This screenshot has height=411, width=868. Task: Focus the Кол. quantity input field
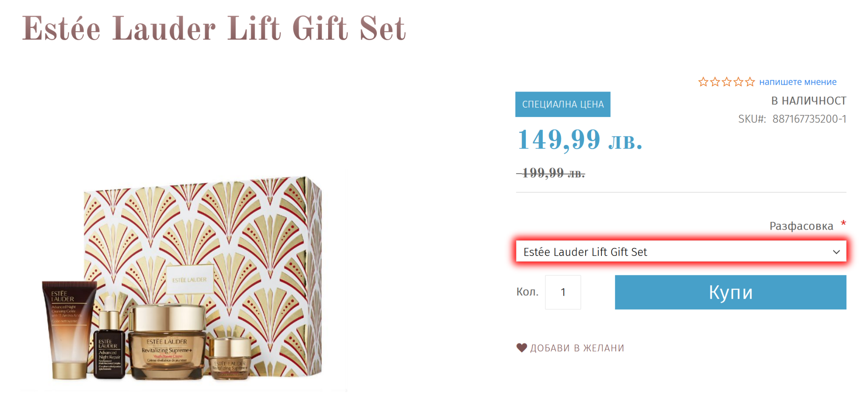click(x=563, y=292)
